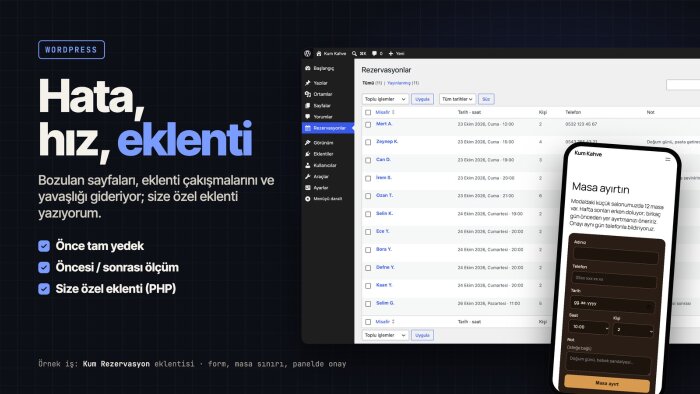Image resolution: width=700 pixels, height=394 pixels.
Task: Click the Yazılar pin icon
Action: [308, 83]
